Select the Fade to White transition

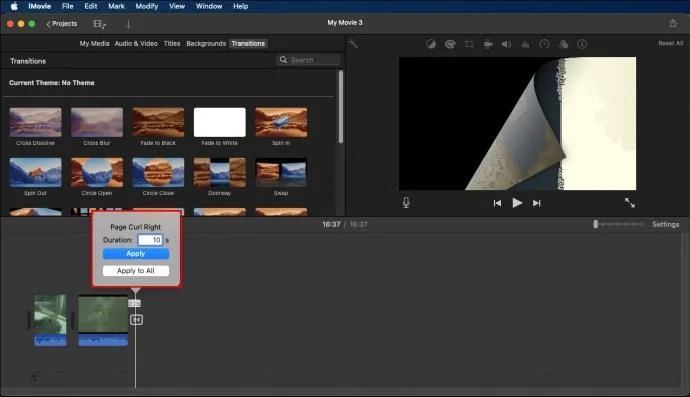pos(220,122)
